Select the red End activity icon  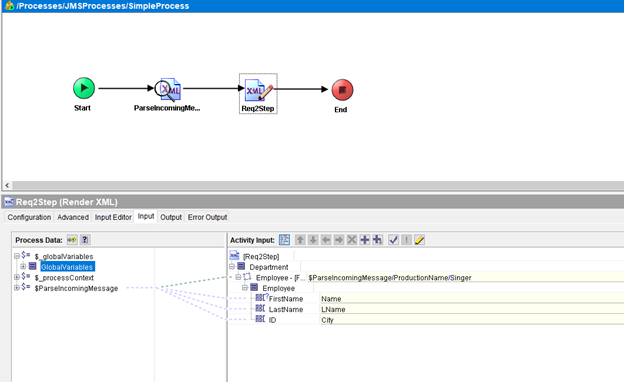coord(342,90)
